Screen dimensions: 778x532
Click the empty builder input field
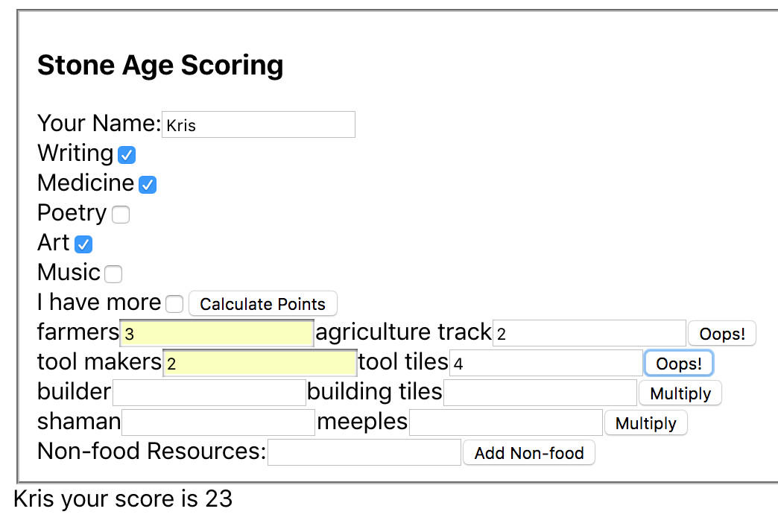[209, 393]
